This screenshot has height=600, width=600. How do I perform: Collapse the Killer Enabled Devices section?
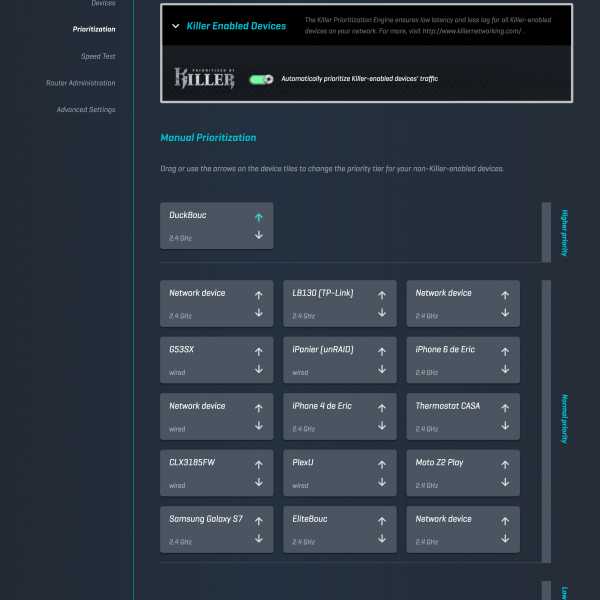click(176, 26)
